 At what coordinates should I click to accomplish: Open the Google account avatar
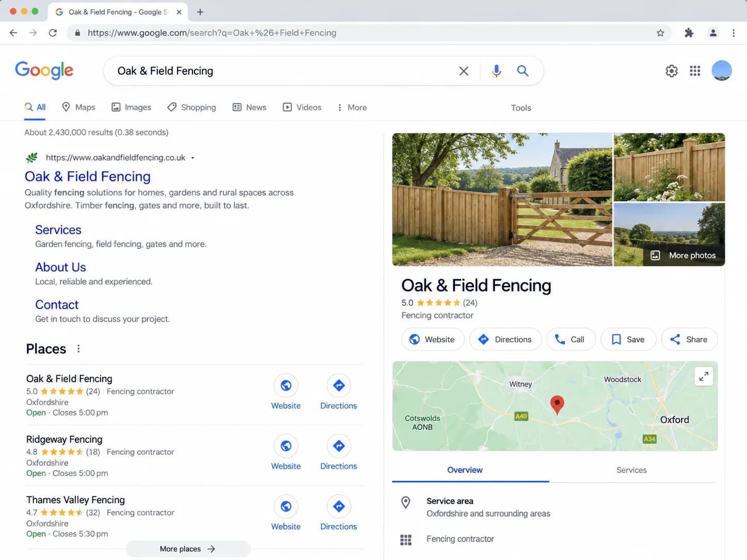click(x=721, y=71)
